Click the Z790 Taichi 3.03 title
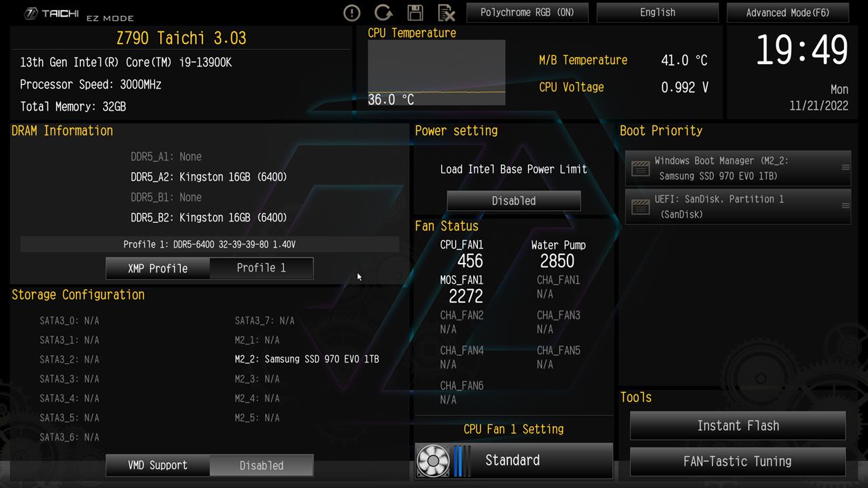868x488 pixels. (x=181, y=38)
